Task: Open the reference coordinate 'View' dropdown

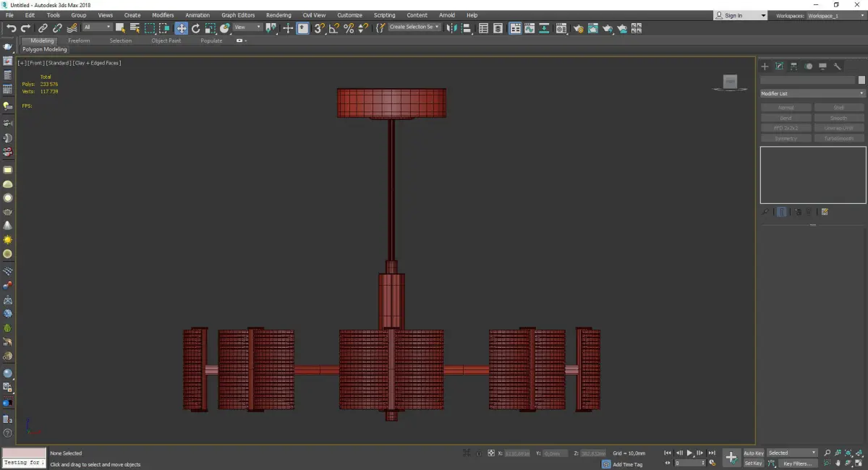Action: pos(247,27)
